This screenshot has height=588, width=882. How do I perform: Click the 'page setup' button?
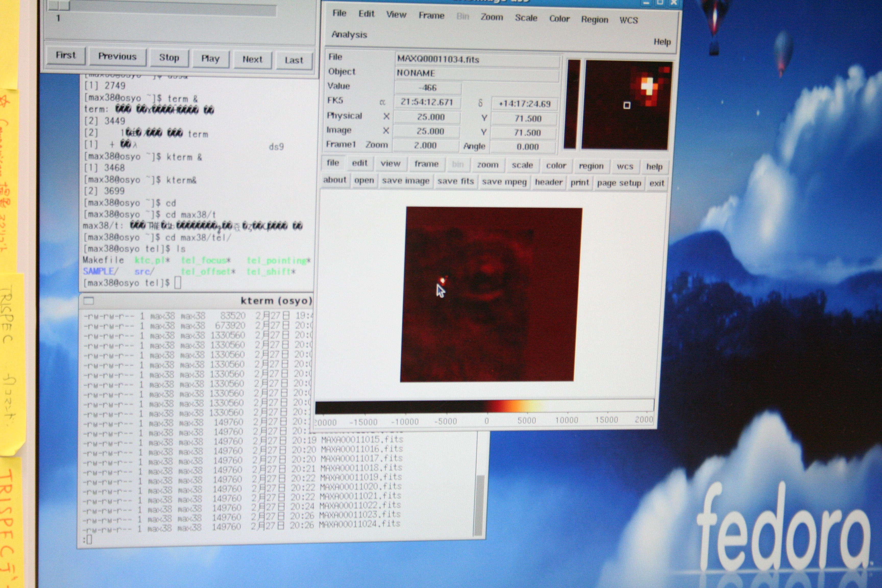click(x=619, y=183)
